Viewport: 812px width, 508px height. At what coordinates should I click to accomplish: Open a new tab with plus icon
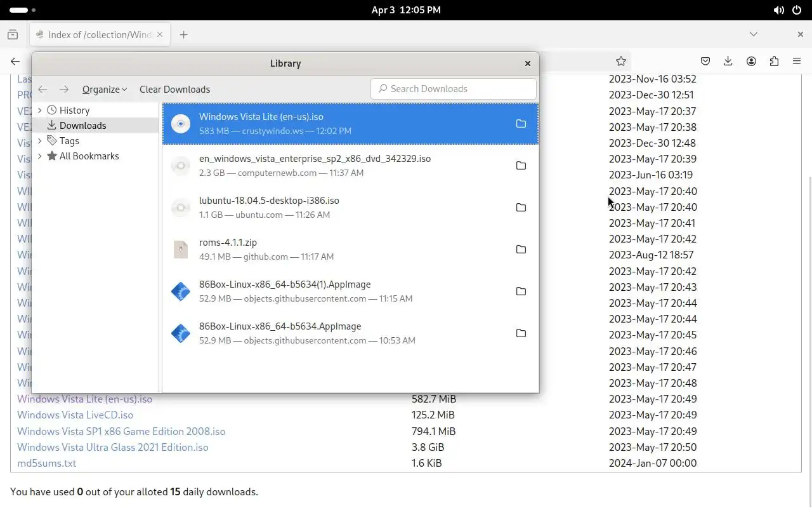[x=183, y=35]
